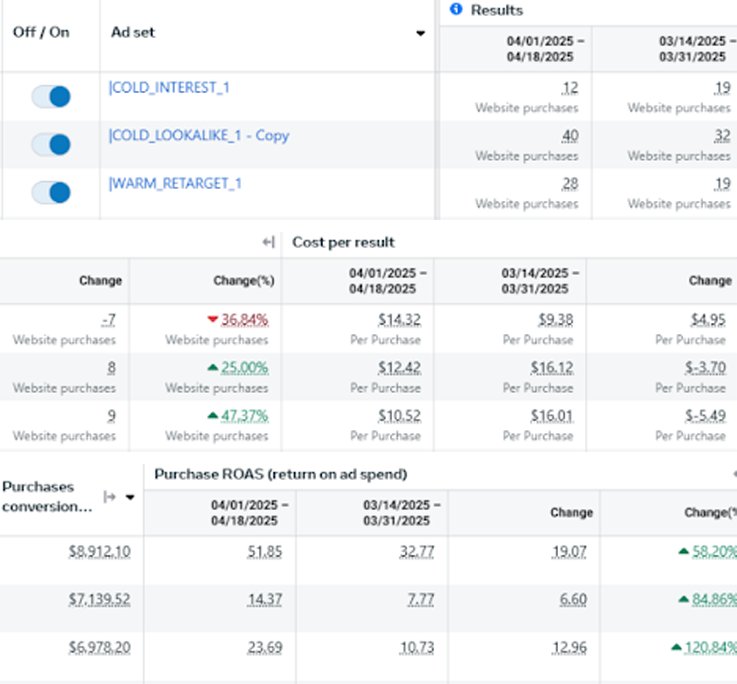
Task: Open the Ad set column dropdown arrow
Action: coord(420,33)
